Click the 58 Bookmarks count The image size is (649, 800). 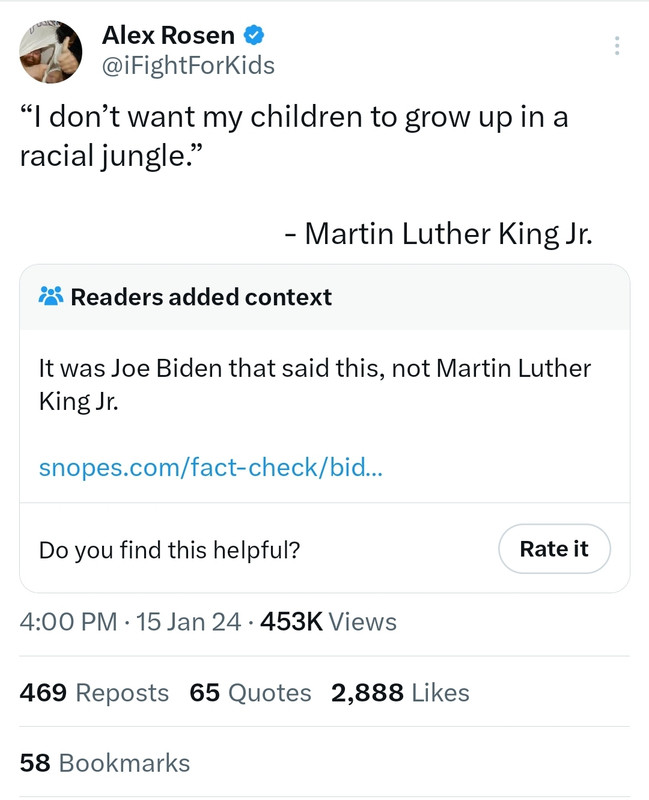click(104, 763)
